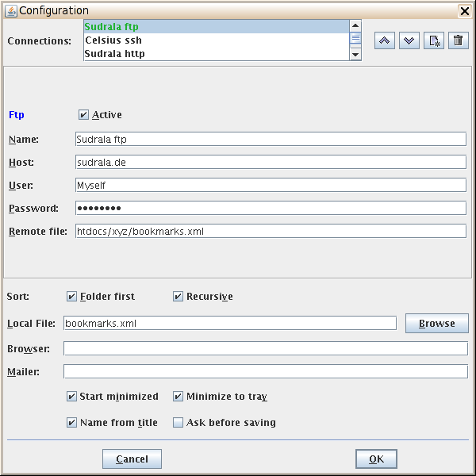
Task: Select Sudrala http in connections list
Action: coord(114,54)
